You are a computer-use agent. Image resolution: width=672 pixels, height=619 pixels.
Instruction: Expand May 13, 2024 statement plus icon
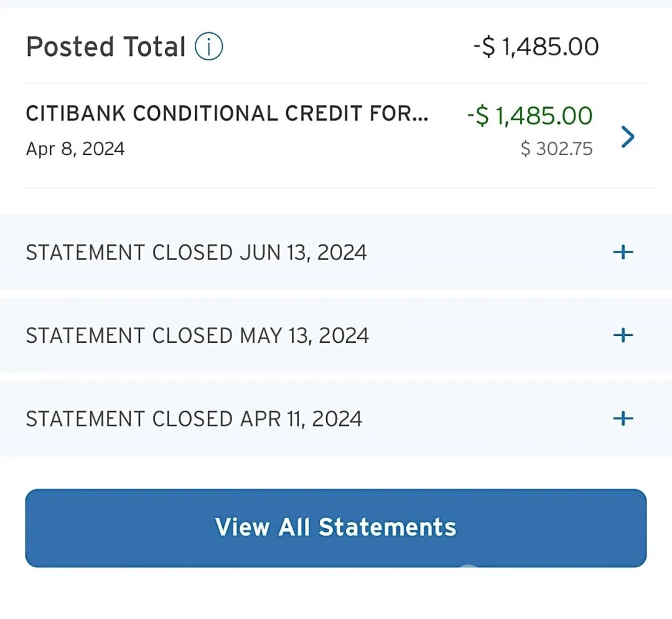click(x=623, y=335)
